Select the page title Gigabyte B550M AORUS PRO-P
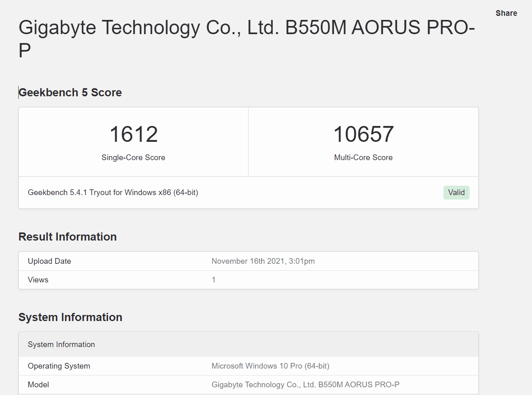The height and width of the screenshot is (395, 532). click(247, 39)
